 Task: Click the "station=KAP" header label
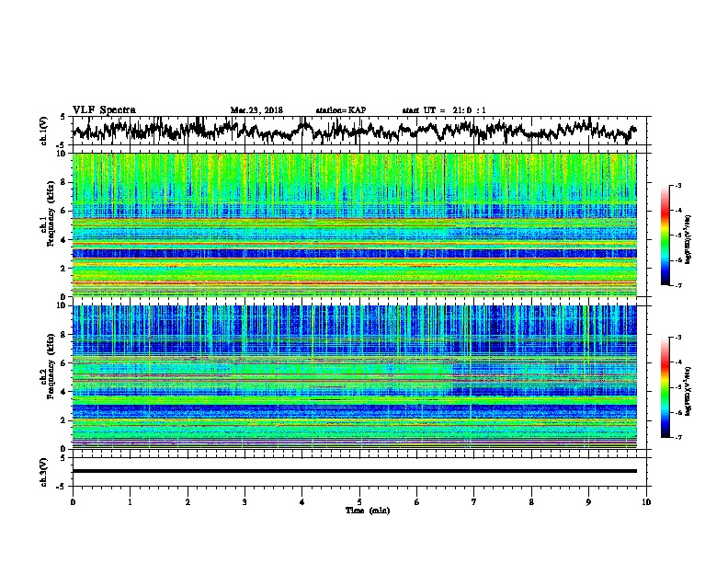pos(341,110)
